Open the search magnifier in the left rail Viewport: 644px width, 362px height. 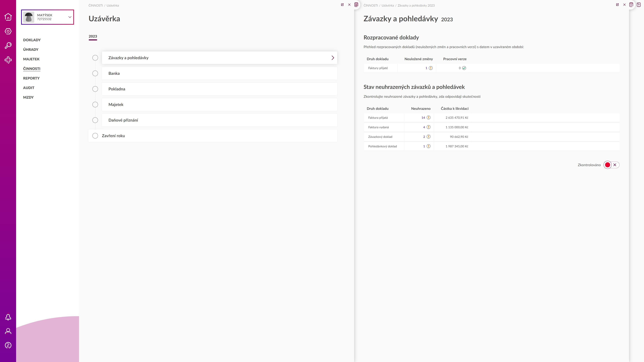click(8, 45)
